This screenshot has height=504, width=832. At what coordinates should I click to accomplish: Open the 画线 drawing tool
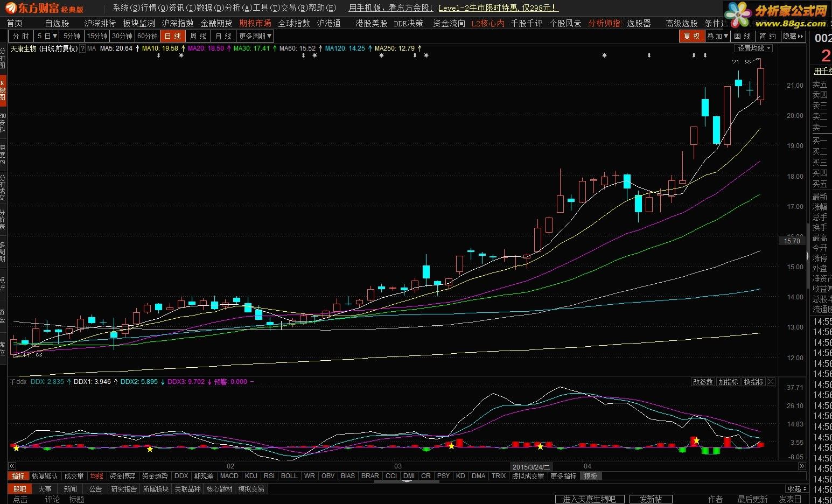[743, 36]
